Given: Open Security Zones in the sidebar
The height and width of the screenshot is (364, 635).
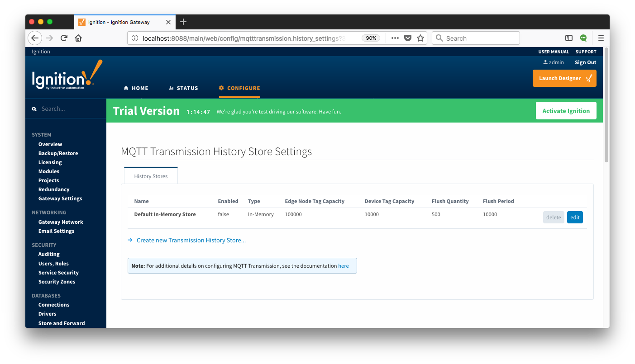Looking at the screenshot, I should 57,282.
